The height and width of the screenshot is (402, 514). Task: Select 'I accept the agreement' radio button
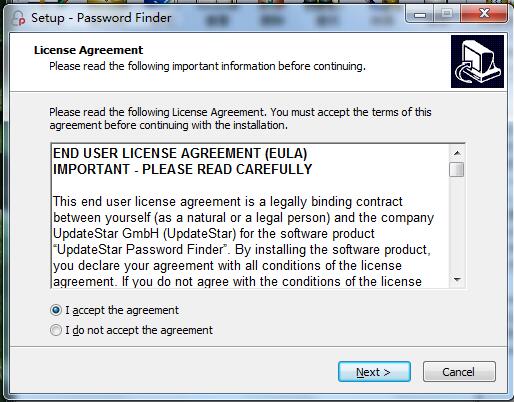click(x=56, y=310)
